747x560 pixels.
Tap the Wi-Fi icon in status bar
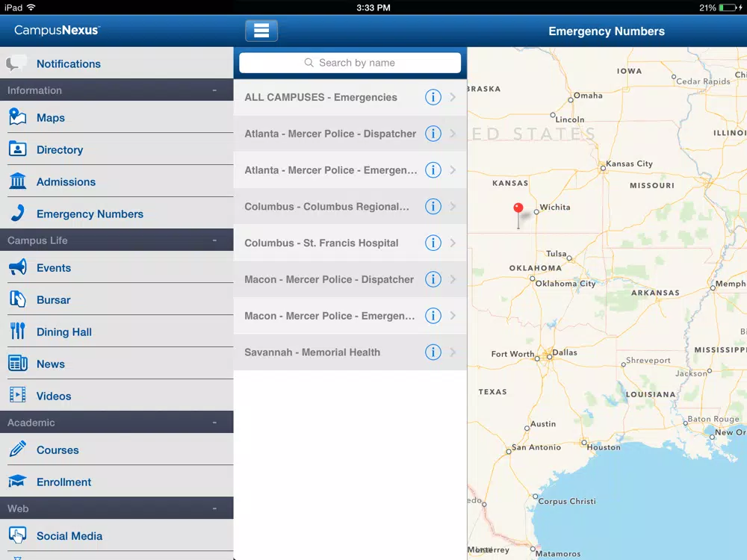31,7
